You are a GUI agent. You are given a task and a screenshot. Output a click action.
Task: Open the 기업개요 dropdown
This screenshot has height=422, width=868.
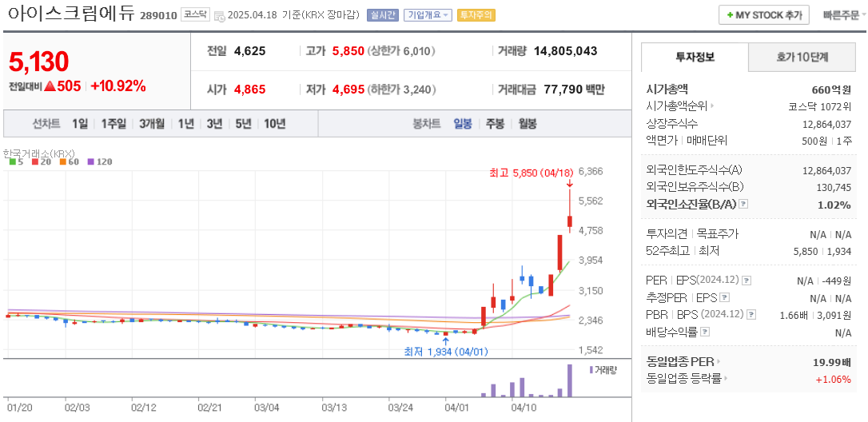[x=428, y=15]
